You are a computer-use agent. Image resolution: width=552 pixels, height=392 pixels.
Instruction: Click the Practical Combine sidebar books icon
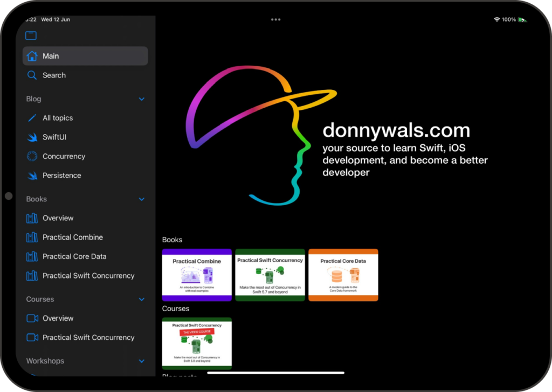click(x=32, y=237)
